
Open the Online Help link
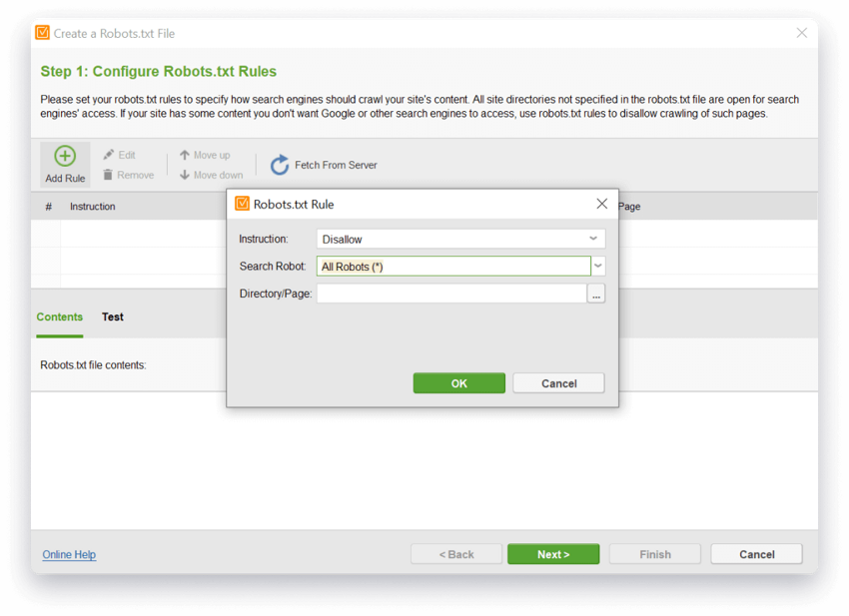(68, 554)
